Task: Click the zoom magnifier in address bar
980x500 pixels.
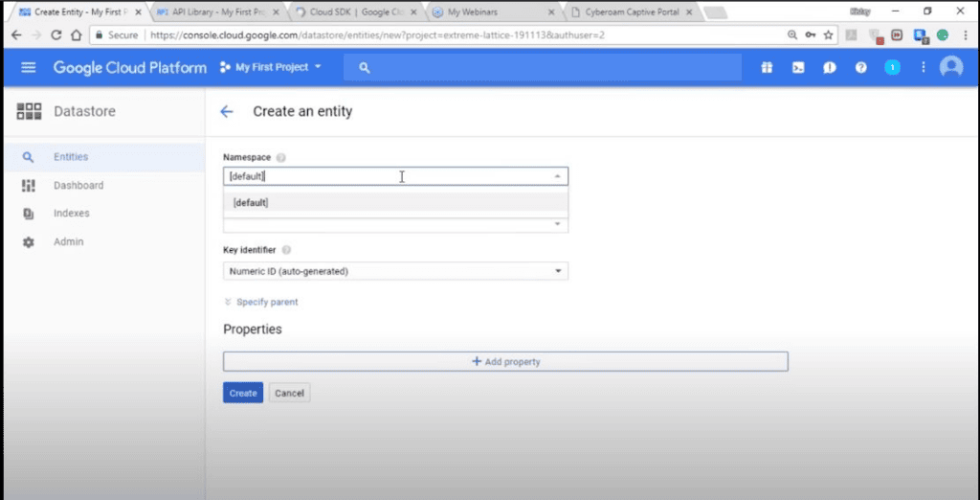Action: coord(791,35)
